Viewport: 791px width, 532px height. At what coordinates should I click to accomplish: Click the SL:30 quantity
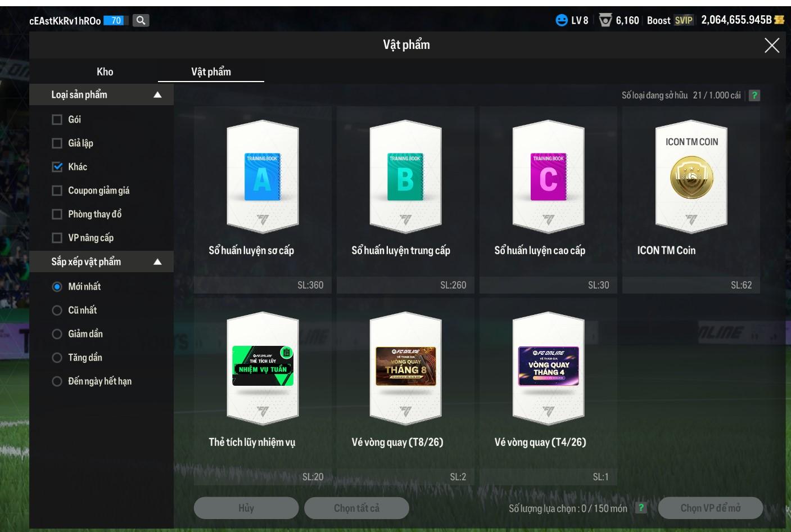pyautogui.click(x=599, y=285)
